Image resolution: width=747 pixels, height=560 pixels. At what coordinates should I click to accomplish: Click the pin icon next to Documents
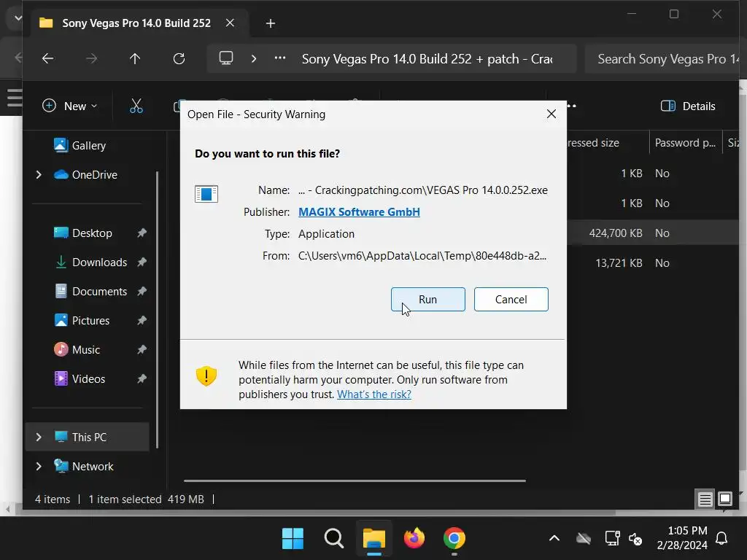(142, 291)
